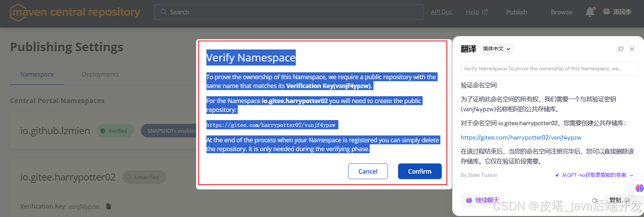Select the io.gitee.harrypotter02 namespace name
Image resolution: width=644 pixels, height=217 pixels.
pyautogui.click(x=68, y=177)
